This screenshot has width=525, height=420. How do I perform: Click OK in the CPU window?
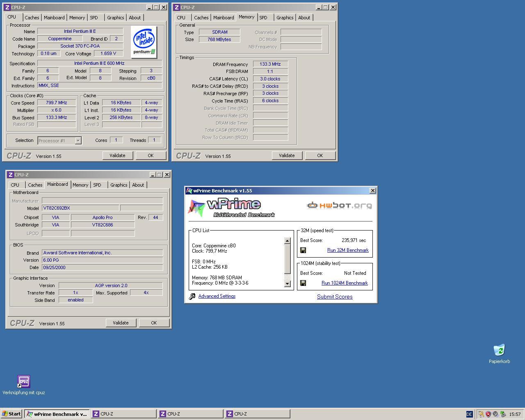151,155
